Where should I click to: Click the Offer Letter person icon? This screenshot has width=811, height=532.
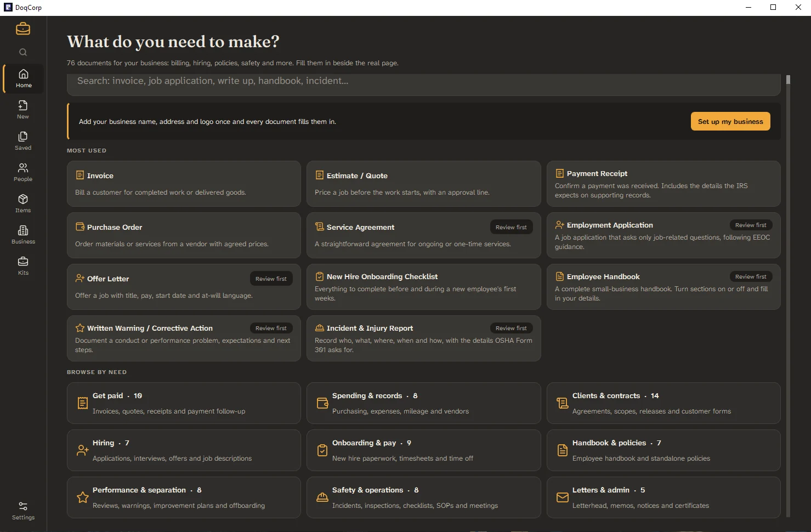pyautogui.click(x=80, y=278)
